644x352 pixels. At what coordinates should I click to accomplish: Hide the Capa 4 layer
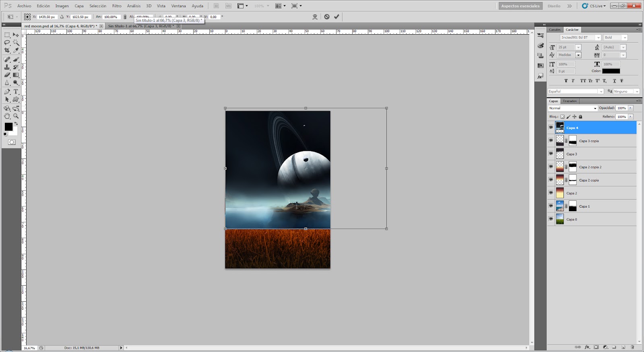(551, 128)
